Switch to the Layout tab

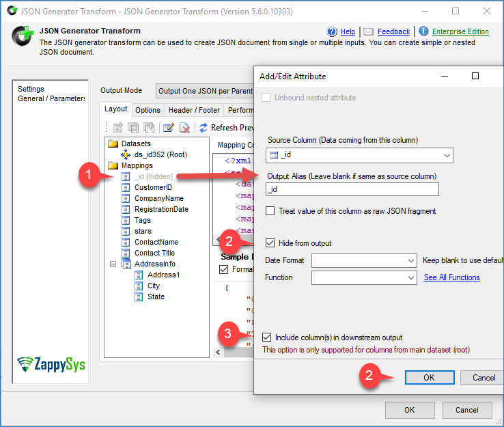[115, 109]
